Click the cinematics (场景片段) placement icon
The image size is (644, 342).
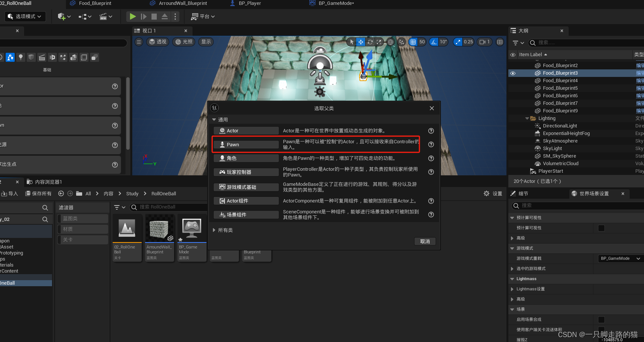click(42, 57)
